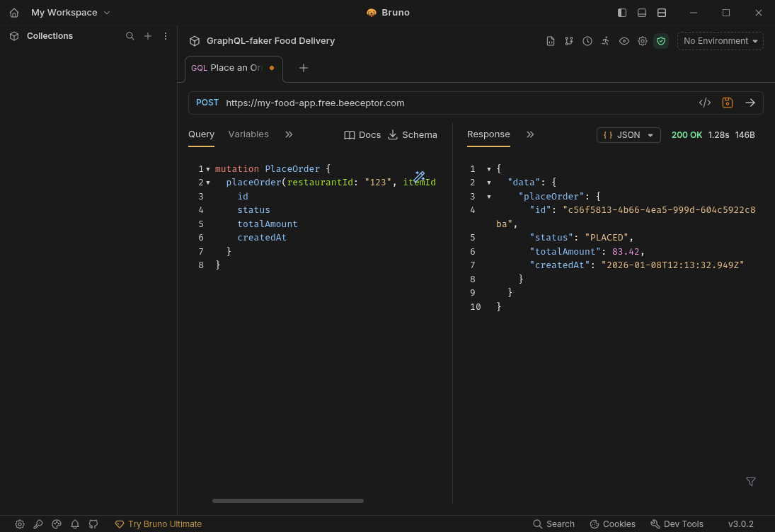The width and height of the screenshot is (775, 532).
Task: Open the GitHub icon in status bar
Action: coord(93,524)
